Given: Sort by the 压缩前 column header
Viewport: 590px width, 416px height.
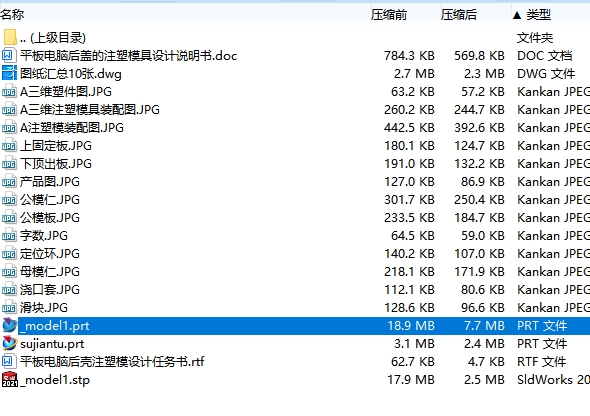Looking at the screenshot, I should (389, 15).
